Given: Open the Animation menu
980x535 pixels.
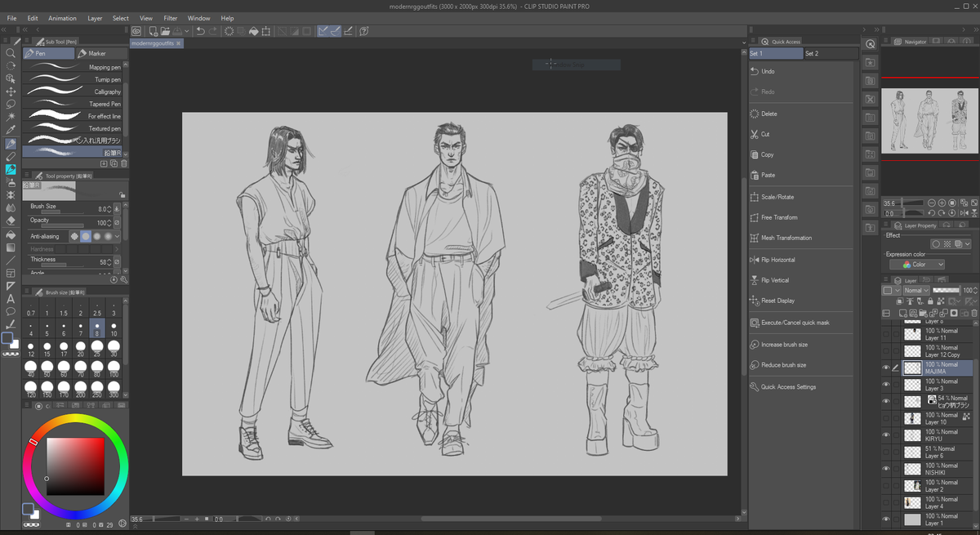Looking at the screenshot, I should (62, 18).
